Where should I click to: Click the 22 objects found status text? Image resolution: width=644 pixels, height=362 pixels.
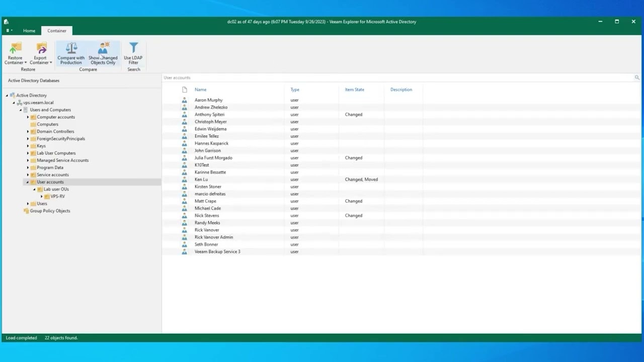pos(61,338)
